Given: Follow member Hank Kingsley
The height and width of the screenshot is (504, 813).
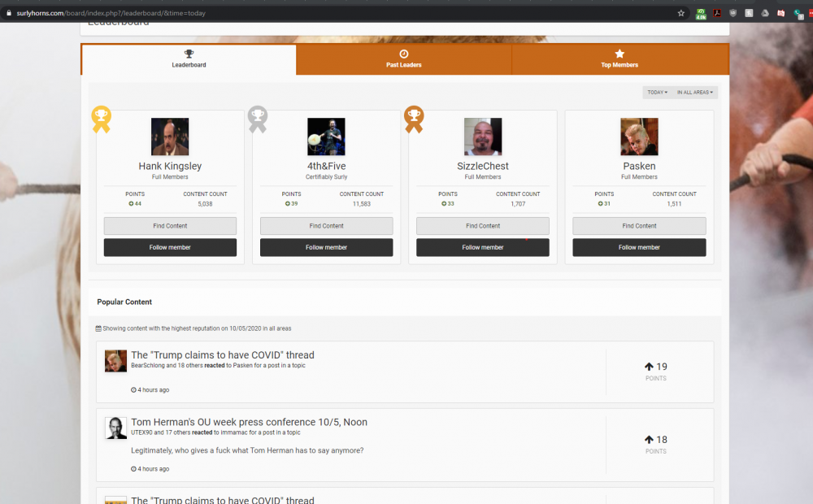Looking at the screenshot, I should 170,247.
